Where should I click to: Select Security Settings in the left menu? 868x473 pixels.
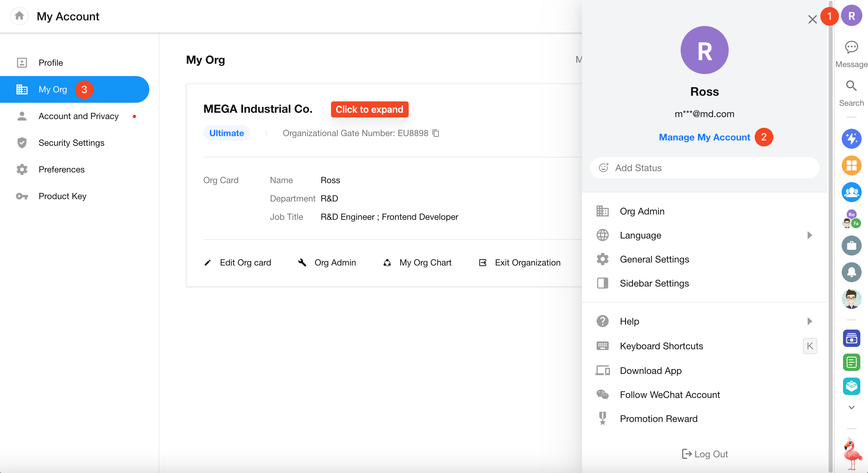(x=71, y=143)
